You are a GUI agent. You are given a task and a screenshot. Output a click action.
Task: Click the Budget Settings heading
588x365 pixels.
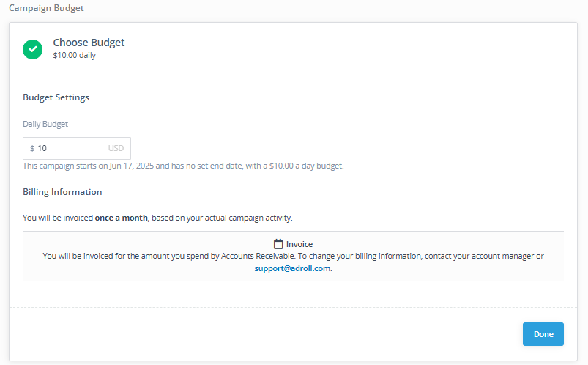click(x=56, y=97)
